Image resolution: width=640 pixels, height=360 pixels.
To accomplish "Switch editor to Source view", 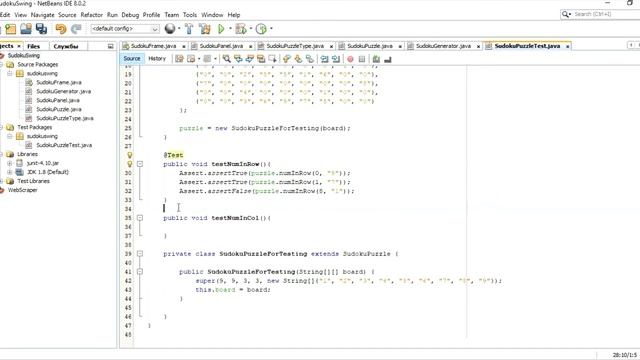I will click(x=132, y=59).
